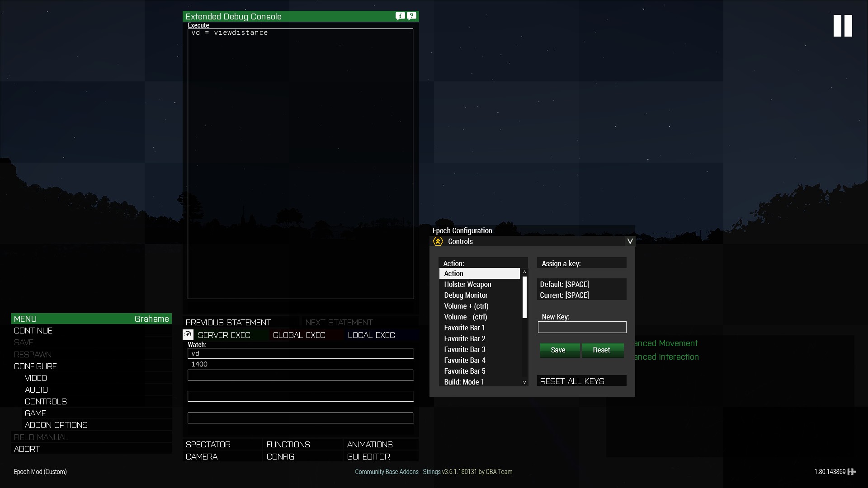This screenshot has height=488, width=868.
Task: Click the info speech-bubble icon
Action: point(400,16)
